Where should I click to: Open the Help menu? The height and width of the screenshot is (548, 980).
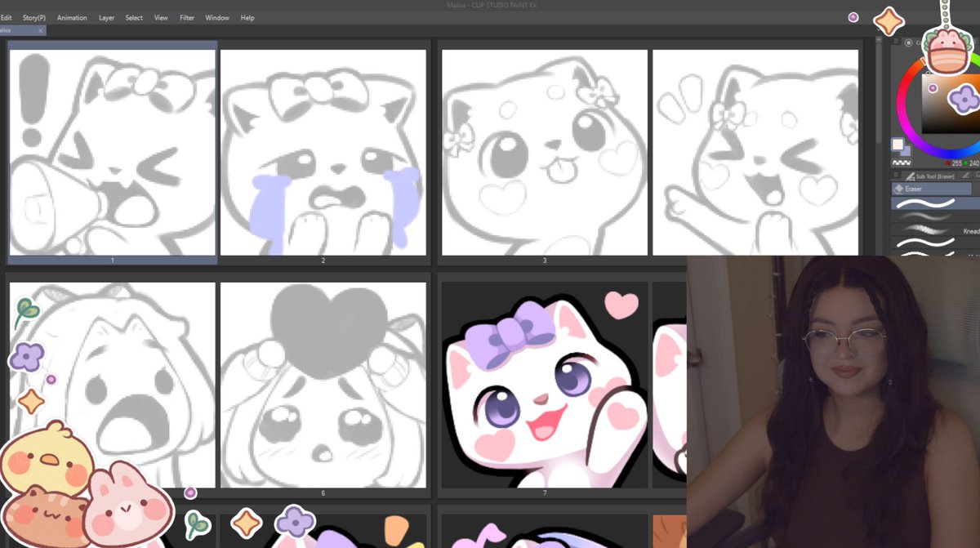[247, 17]
